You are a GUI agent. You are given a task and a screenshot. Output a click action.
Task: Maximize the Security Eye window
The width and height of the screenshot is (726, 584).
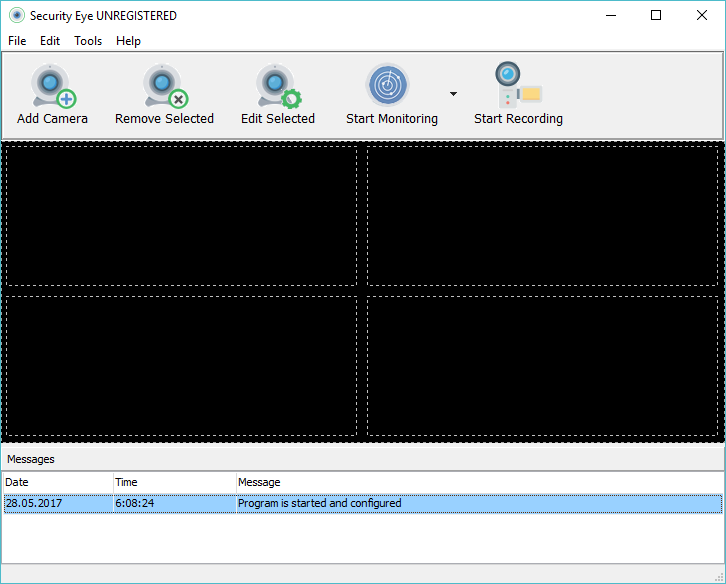pyautogui.click(x=656, y=16)
